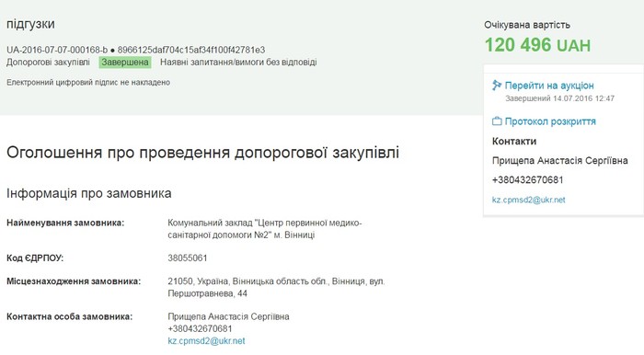
Task: Click the customer name 'Комунальний заклад Центр первинної медико-санітарної допомоги №2'
Action: [265, 229]
